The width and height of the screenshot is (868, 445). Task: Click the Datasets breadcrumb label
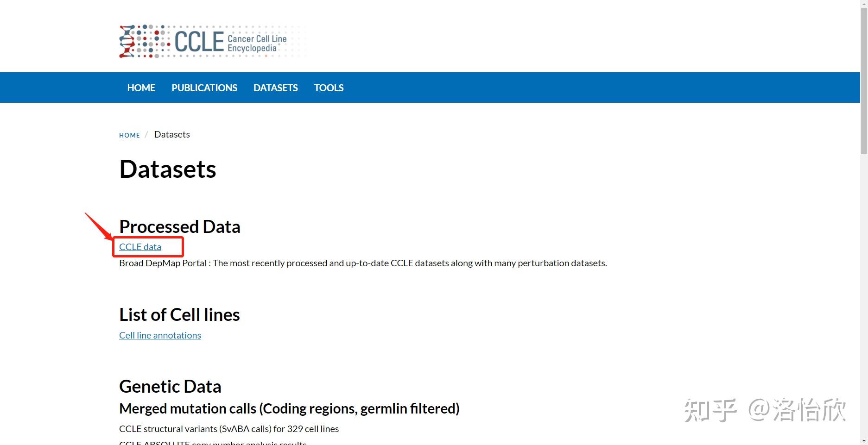click(172, 134)
